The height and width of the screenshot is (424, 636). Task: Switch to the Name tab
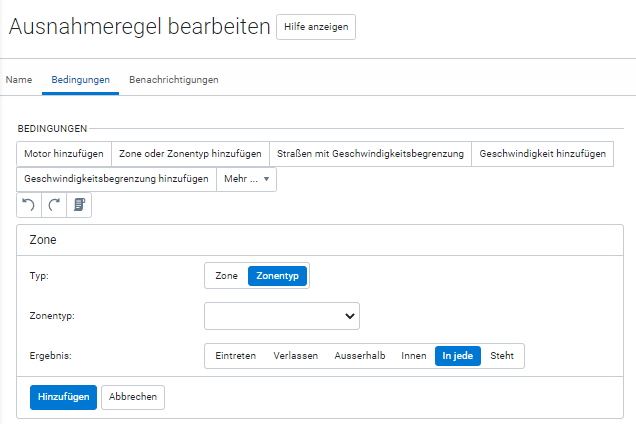pyautogui.click(x=19, y=79)
